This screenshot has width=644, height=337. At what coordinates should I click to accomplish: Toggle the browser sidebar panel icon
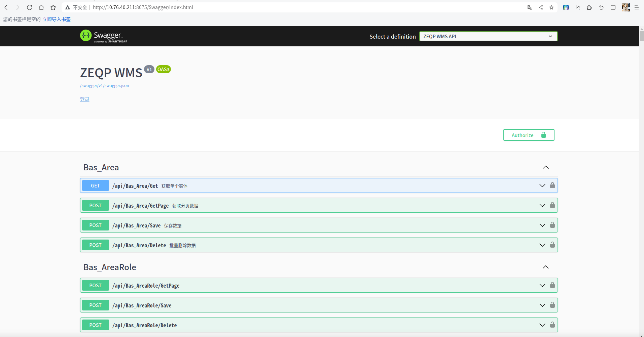[613, 7]
